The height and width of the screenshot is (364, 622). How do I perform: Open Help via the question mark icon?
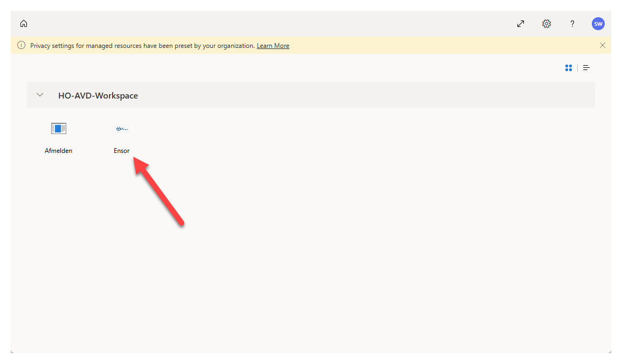(572, 24)
